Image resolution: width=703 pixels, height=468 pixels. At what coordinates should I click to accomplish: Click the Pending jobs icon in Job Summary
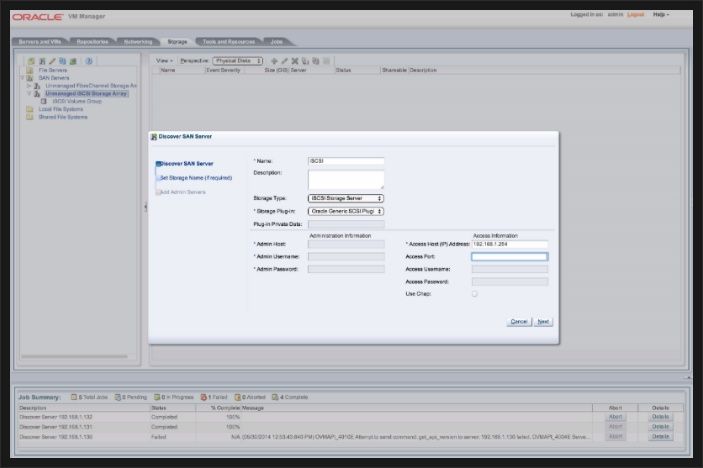coord(117,397)
